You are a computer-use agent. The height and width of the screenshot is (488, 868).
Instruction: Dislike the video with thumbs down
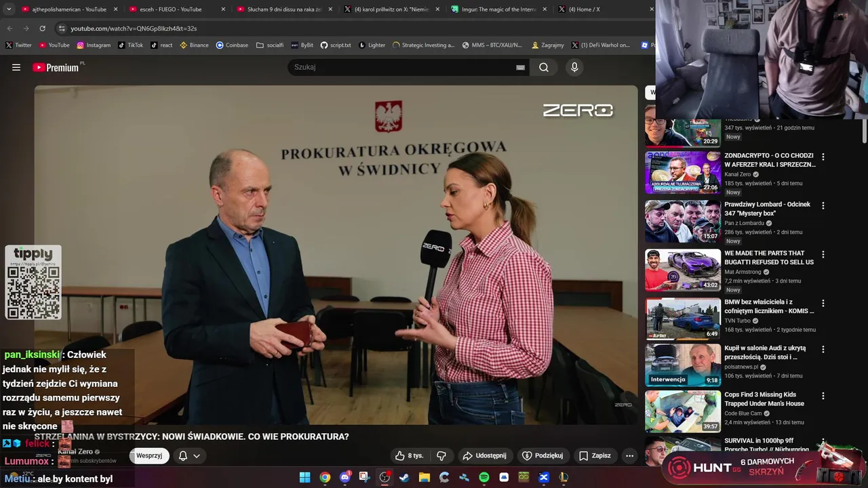[441, 455]
